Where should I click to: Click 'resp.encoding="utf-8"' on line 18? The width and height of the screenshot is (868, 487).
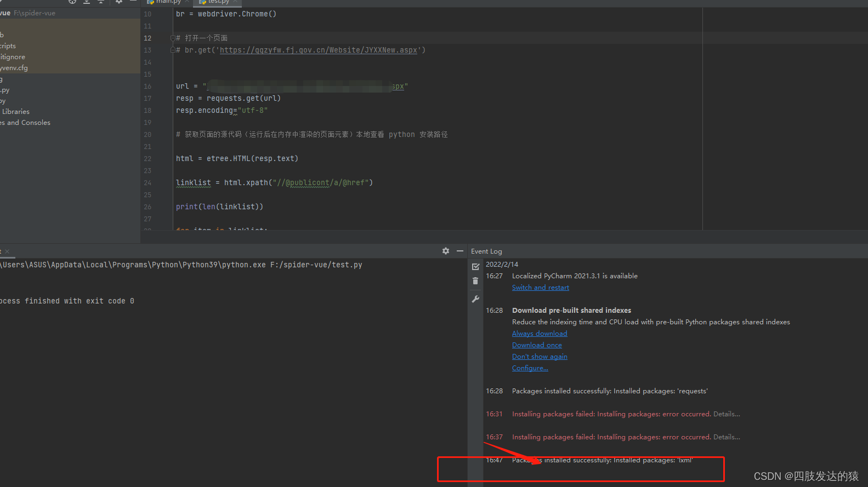222,111
